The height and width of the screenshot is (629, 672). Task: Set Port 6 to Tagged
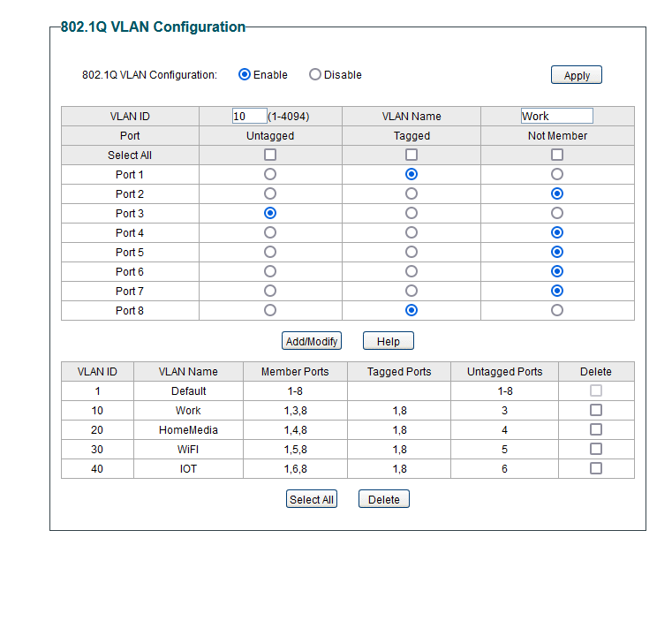point(412,271)
